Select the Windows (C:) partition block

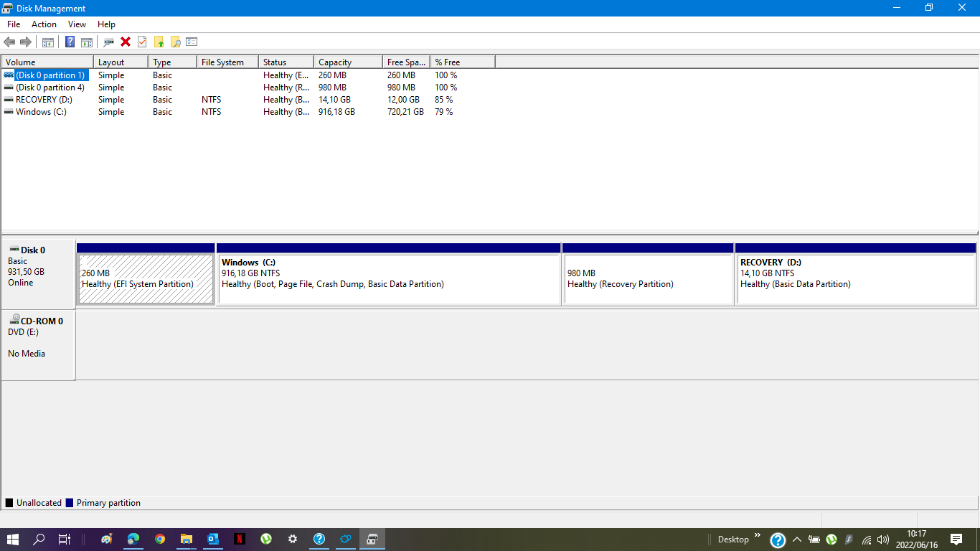tap(387, 276)
